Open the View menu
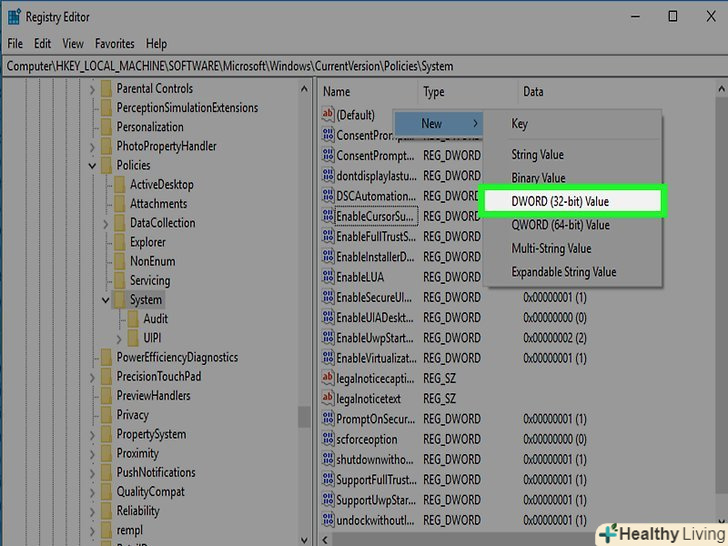The image size is (728, 546). 73,44
